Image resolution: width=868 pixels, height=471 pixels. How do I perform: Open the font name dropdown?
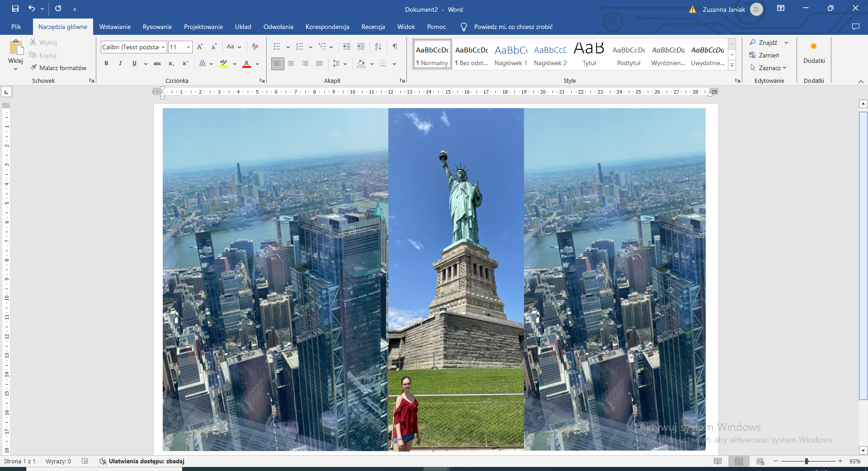tap(163, 47)
